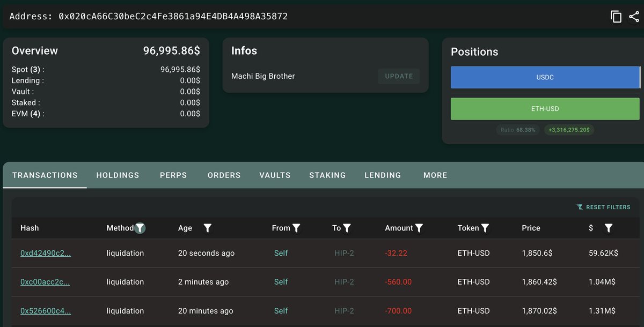Open the To column filter
The width and height of the screenshot is (644, 327).
click(x=347, y=228)
